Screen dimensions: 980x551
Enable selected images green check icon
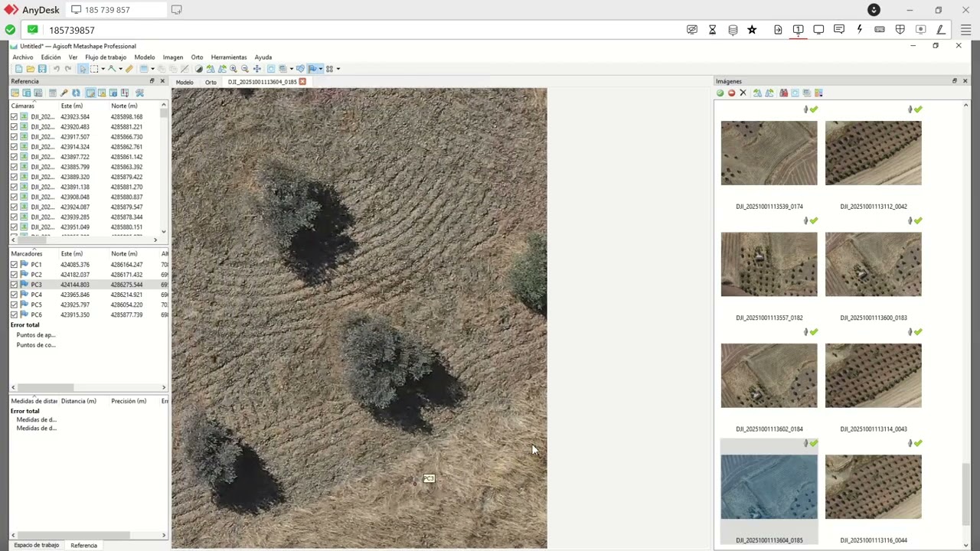(720, 93)
